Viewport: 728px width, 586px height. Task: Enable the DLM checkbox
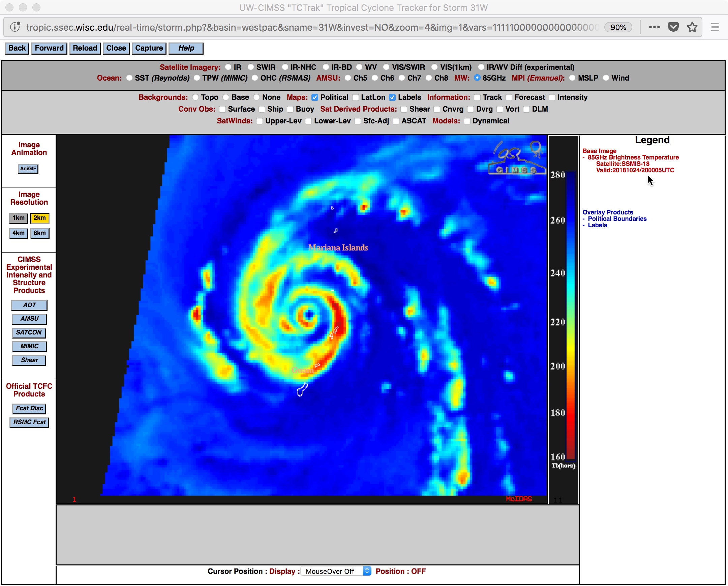coord(527,109)
